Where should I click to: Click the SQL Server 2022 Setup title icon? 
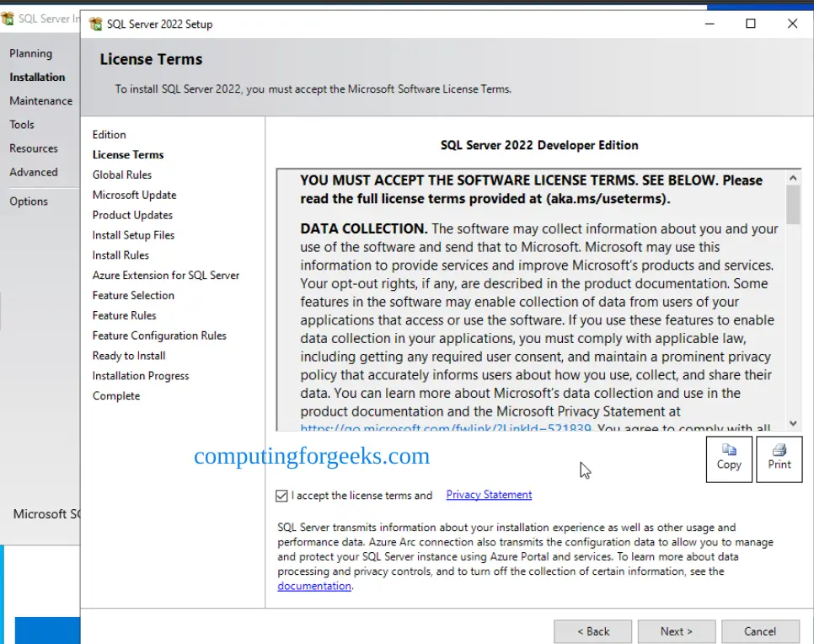[95, 24]
